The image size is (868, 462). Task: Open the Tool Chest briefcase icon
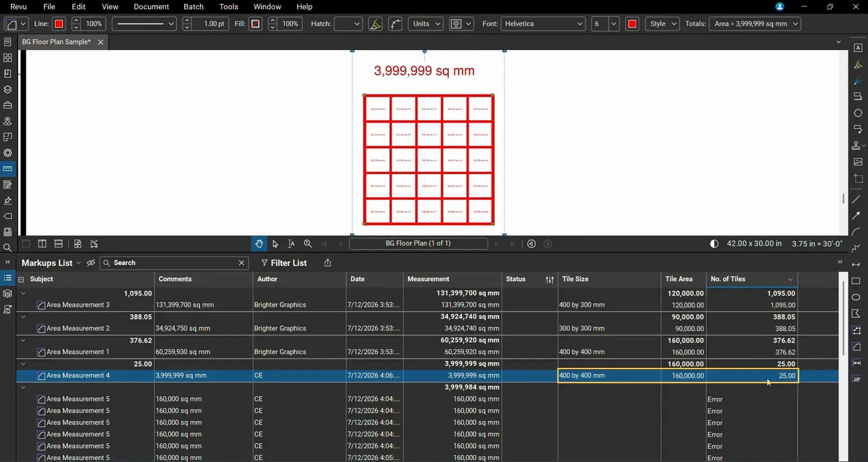tap(8, 105)
